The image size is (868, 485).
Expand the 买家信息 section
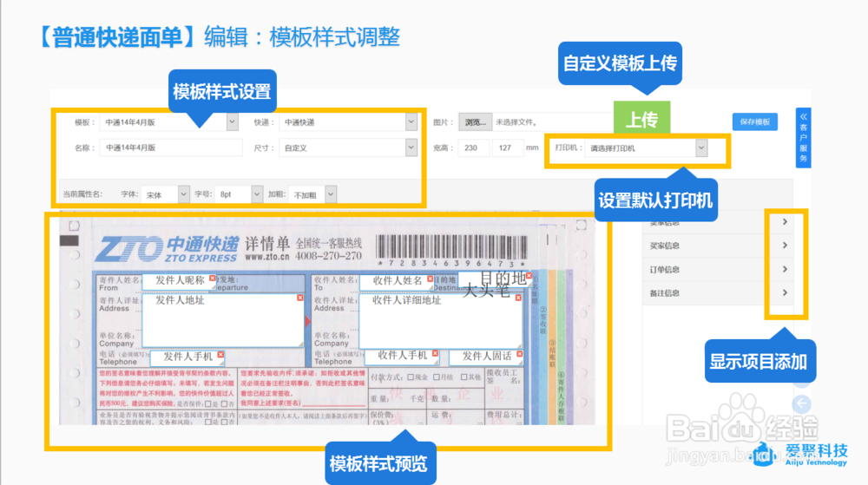(718, 246)
